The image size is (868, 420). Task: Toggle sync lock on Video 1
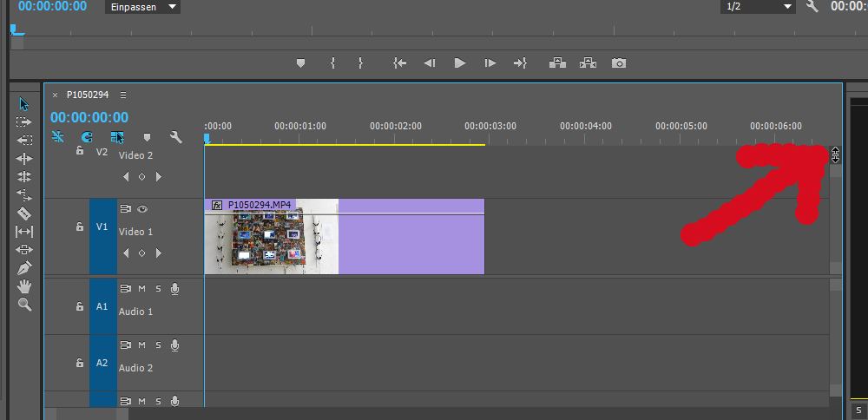125,209
